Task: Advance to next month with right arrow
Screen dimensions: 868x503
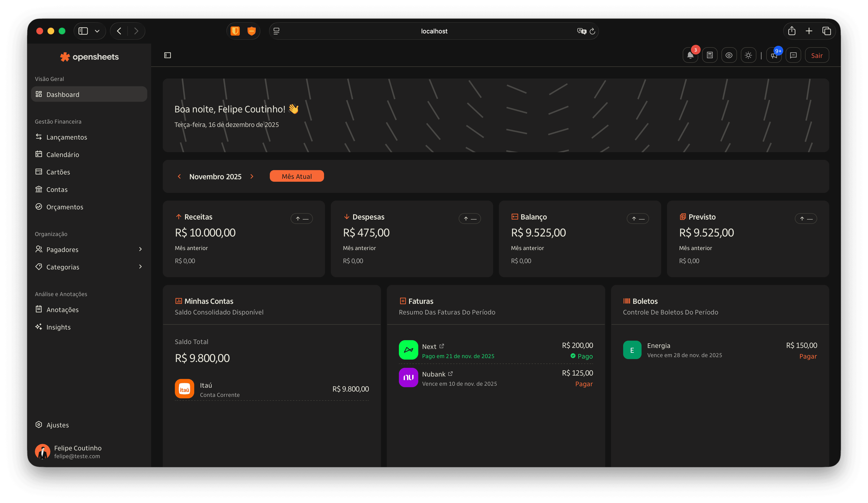Action: (252, 176)
